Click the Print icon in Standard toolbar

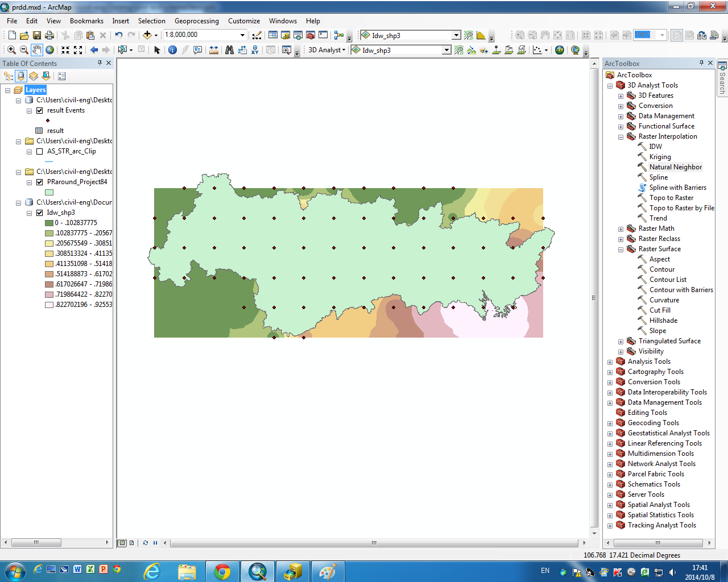click(x=49, y=35)
